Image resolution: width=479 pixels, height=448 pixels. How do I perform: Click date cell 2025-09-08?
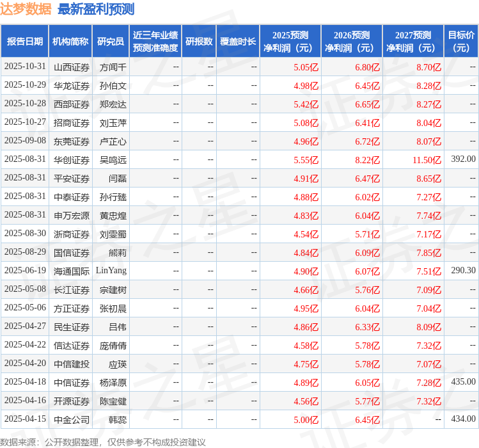[25, 140]
